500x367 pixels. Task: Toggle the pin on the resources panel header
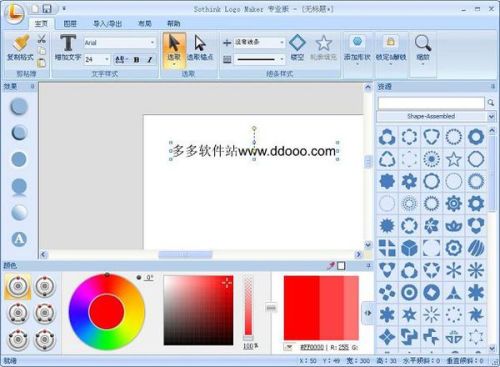[x=493, y=87]
